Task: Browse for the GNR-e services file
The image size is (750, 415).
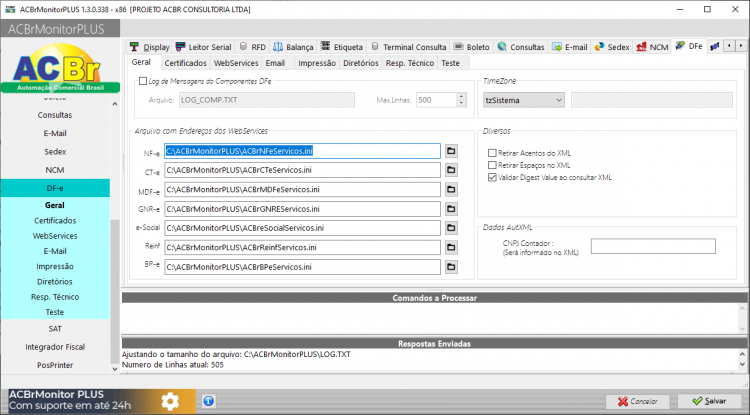Action: point(451,209)
